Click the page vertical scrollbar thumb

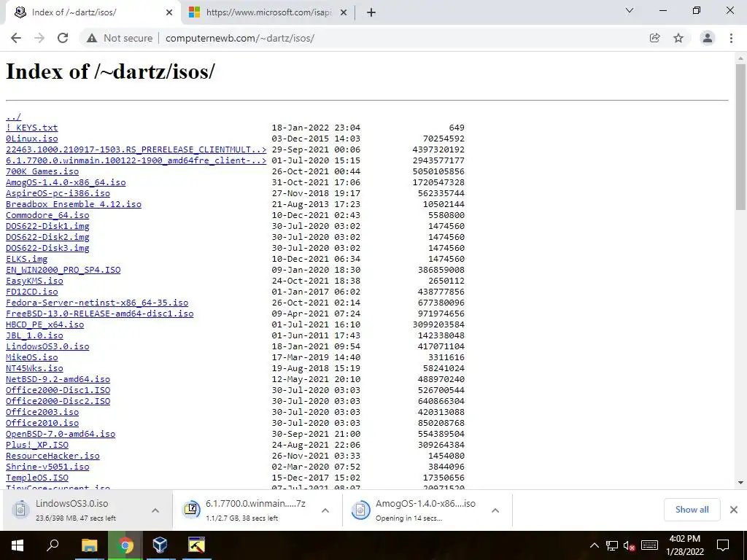740,136
